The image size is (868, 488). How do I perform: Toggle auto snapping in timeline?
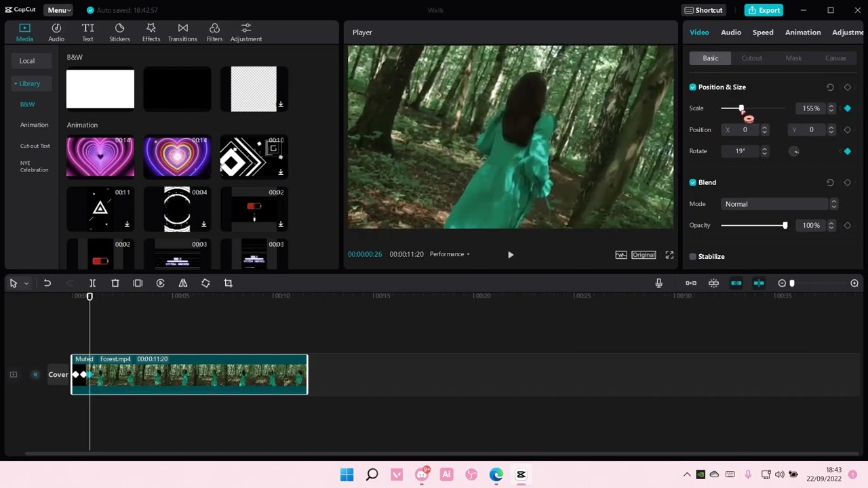[713, 283]
